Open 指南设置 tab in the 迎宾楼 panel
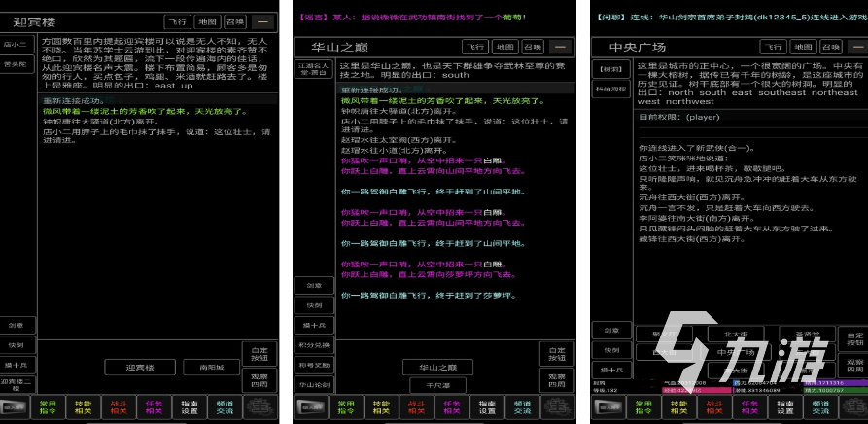 point(188,406)
